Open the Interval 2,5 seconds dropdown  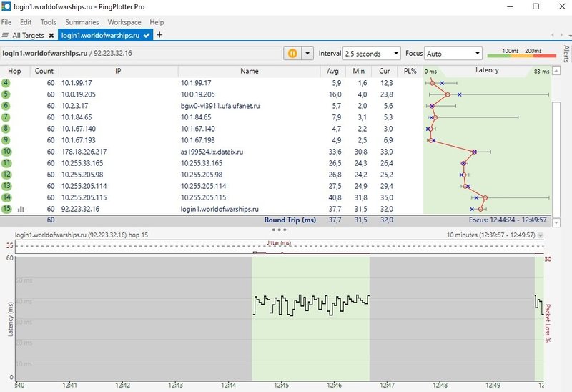tap(371, 54)
